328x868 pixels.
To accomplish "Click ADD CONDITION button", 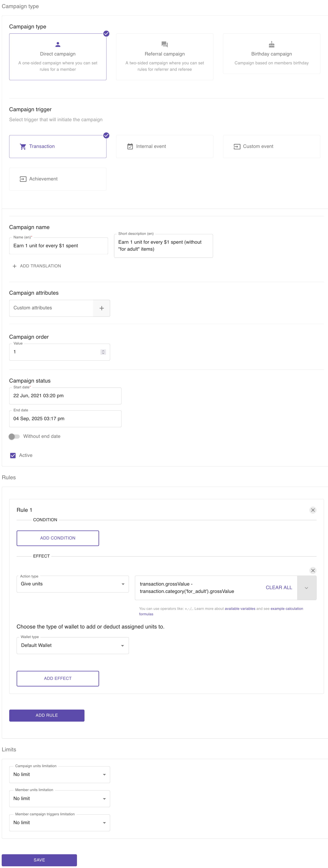I will (x=58, y=538).
